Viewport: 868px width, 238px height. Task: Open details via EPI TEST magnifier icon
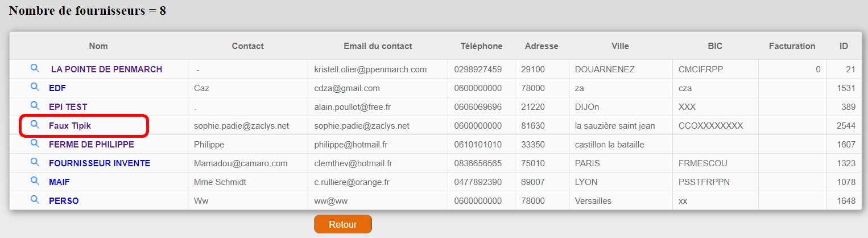[35, 106]
